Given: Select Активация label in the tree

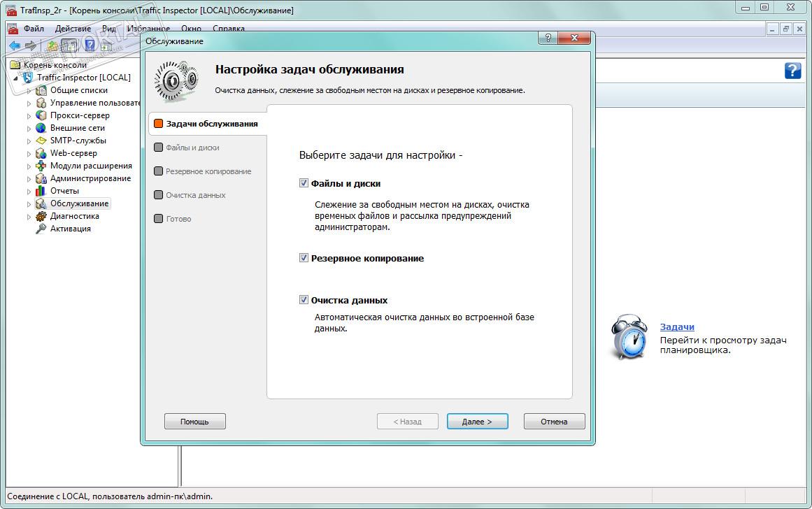Looking at the screenshot, I should click(71, 229).
